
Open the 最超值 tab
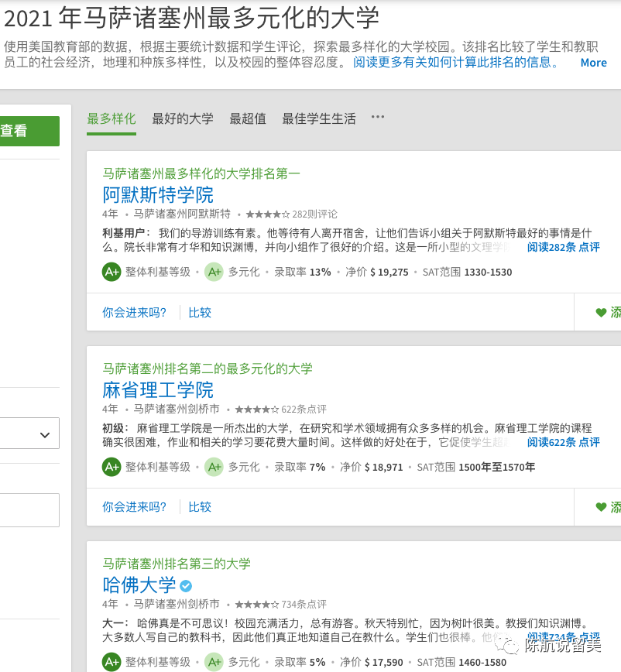click(248, 118)
